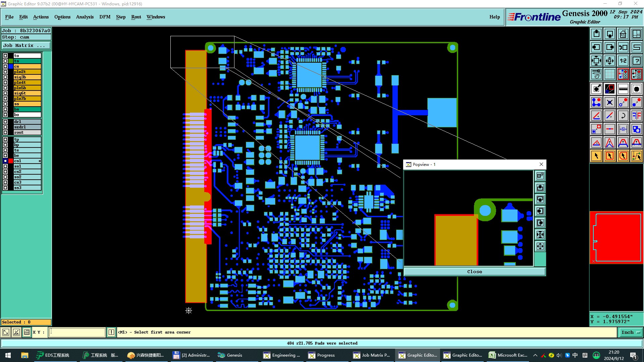Screen dimensions: 644x362
Task: Click the red cs1 layer color swatch
Action: click(11, 161)
